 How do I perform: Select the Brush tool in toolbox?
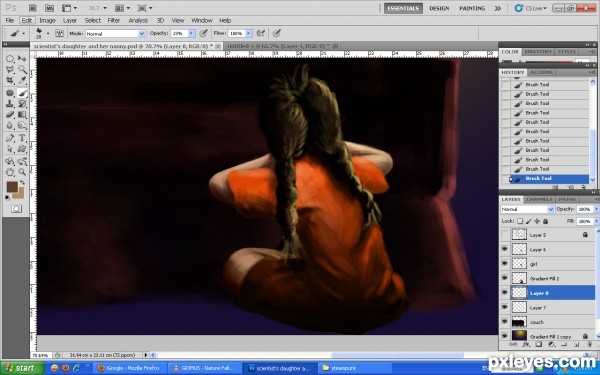[22, 93]
